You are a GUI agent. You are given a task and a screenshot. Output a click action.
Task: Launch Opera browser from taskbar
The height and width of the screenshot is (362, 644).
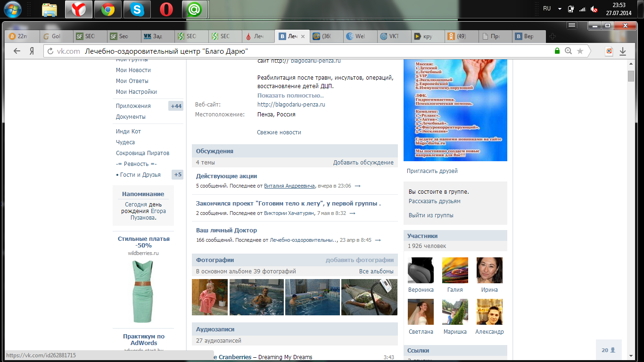166,9
